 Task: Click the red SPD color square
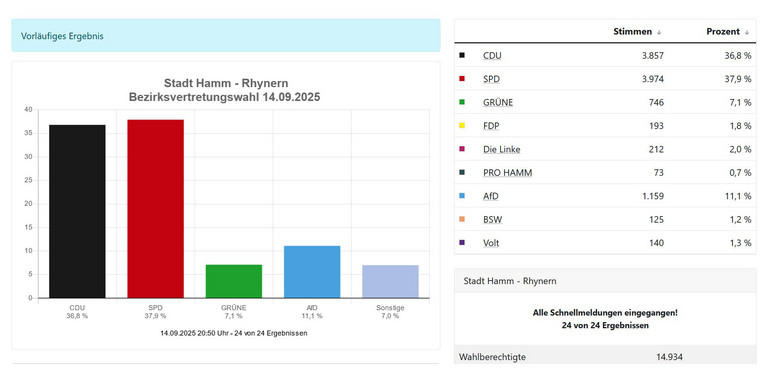coord(461,79)
